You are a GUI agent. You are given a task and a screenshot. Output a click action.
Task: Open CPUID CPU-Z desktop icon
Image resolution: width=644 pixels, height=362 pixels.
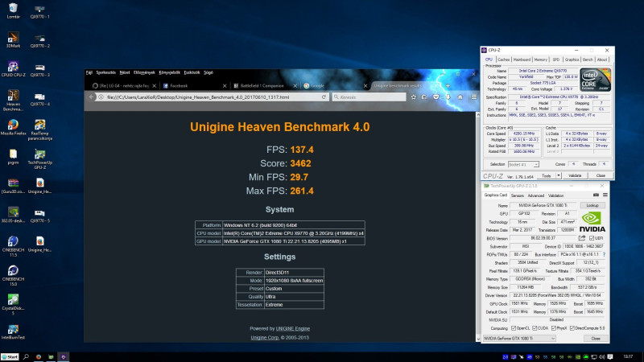tap(13, 69)
